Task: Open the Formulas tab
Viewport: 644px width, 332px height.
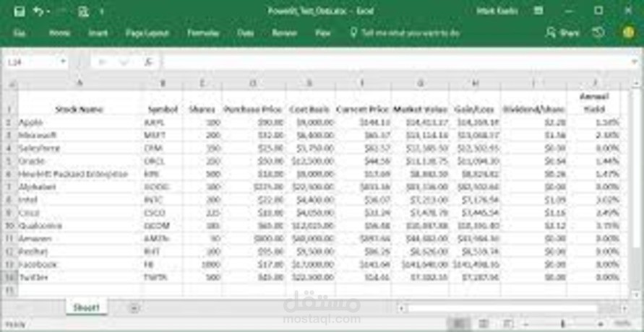Action: pos(203,33)
